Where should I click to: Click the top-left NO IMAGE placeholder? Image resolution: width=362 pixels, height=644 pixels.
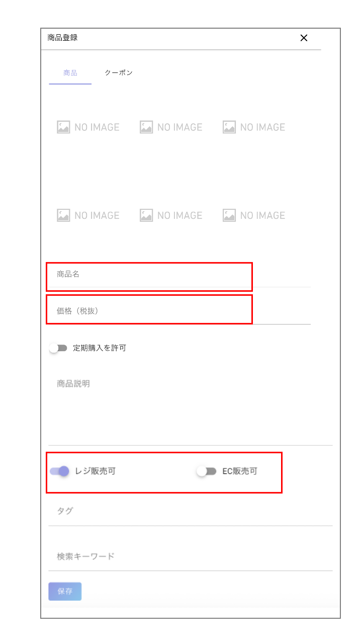click(x=88, y=127)
